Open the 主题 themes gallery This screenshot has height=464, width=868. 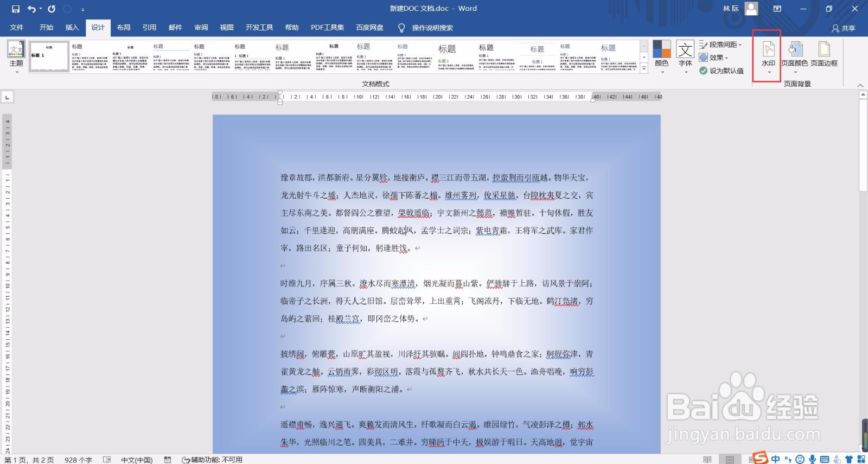(16, 56)
